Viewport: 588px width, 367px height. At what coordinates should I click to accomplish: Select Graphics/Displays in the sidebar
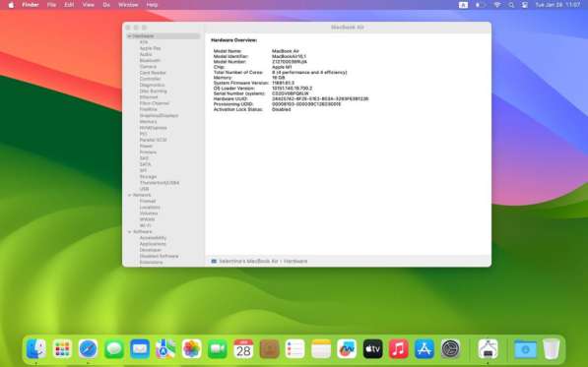[x=159, y=115]
